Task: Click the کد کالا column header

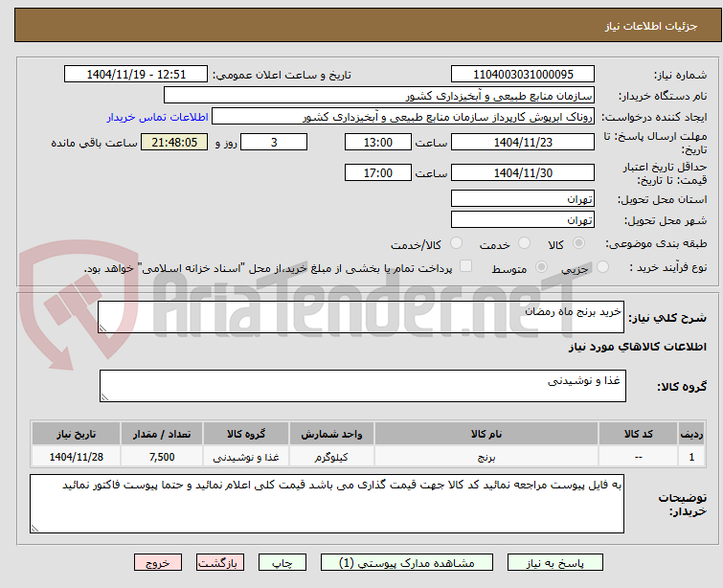Action: [638, 434]
